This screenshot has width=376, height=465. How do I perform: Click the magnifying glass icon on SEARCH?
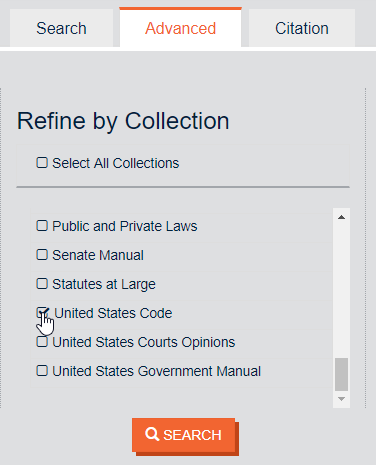coord(152,434)
